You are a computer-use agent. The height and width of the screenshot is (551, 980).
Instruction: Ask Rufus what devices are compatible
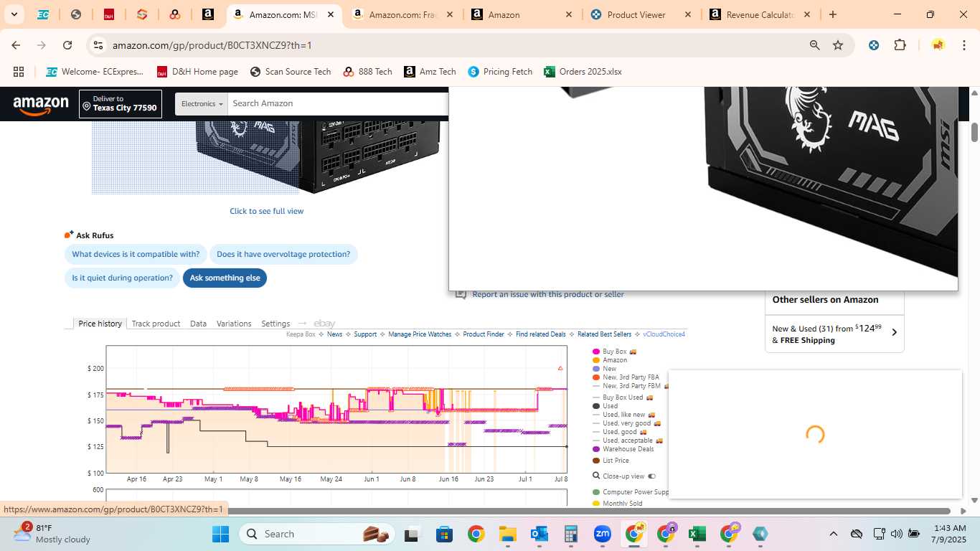coord(136,255)
